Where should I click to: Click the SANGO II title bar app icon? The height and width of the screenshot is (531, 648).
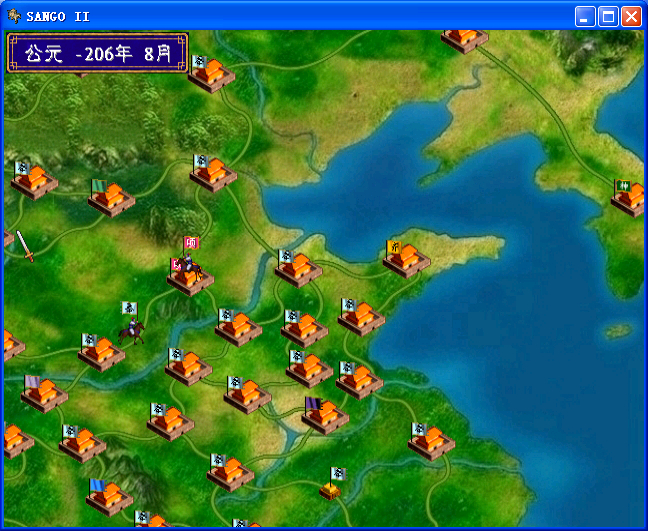tap(14, 16)
